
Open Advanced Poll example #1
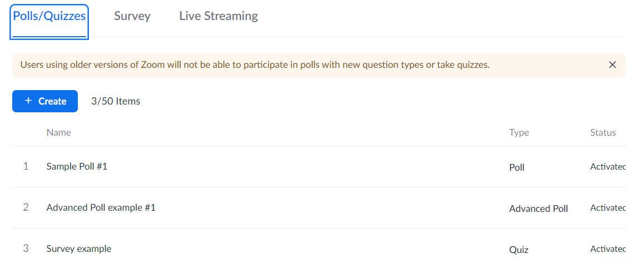pos(101,207)
